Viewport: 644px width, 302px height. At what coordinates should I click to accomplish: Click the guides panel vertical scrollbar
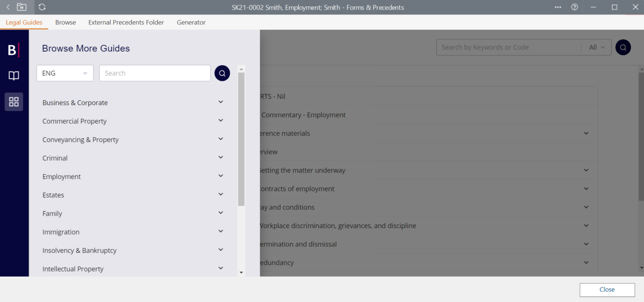point(241,139)
